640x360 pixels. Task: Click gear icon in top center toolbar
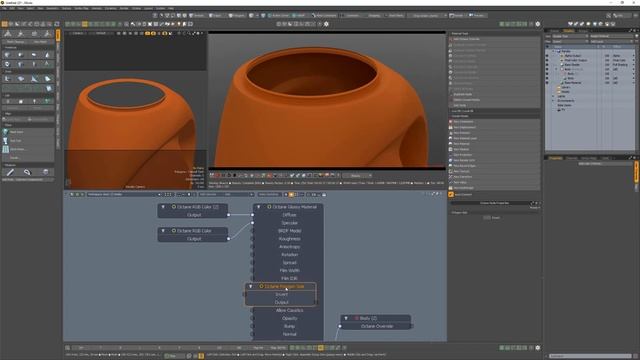[x=326, y=24]
